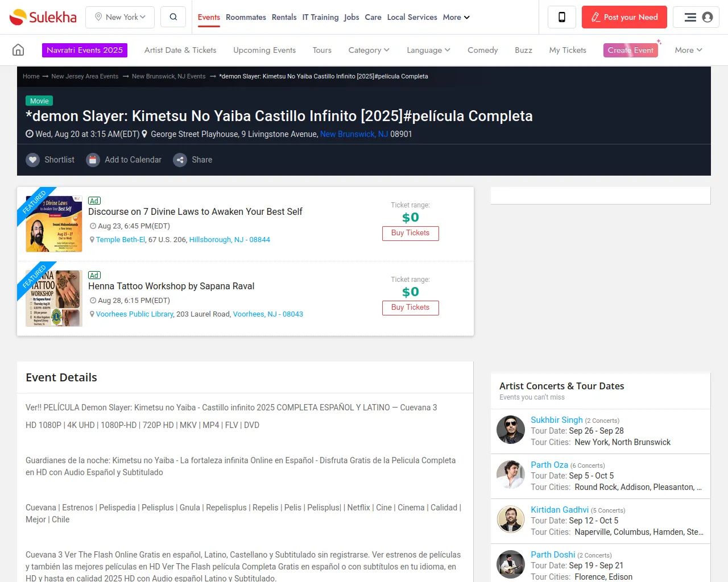728x582 pixels.
Task: Open Kirtidan Gadhvi's profile photo
Action: click(511, 519)
